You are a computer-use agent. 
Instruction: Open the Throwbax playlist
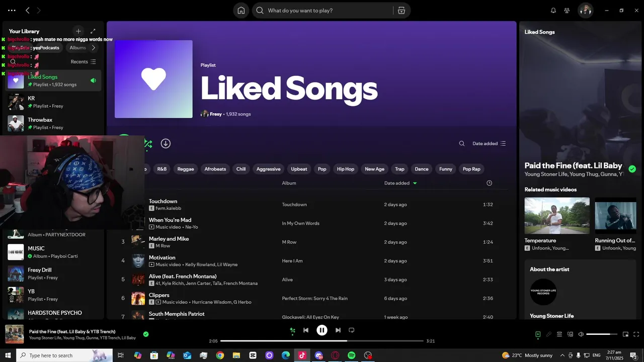[x=53, y=124]
